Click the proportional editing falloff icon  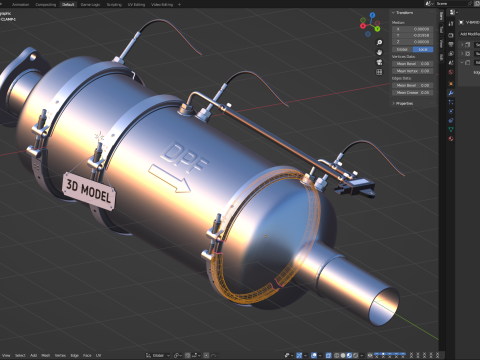[214, 355]
